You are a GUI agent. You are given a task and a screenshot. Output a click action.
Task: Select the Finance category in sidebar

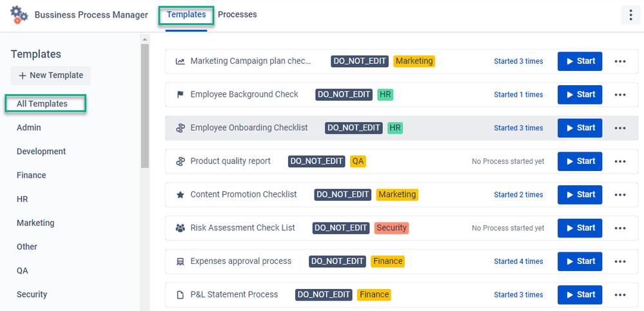(x=32, y=175)
